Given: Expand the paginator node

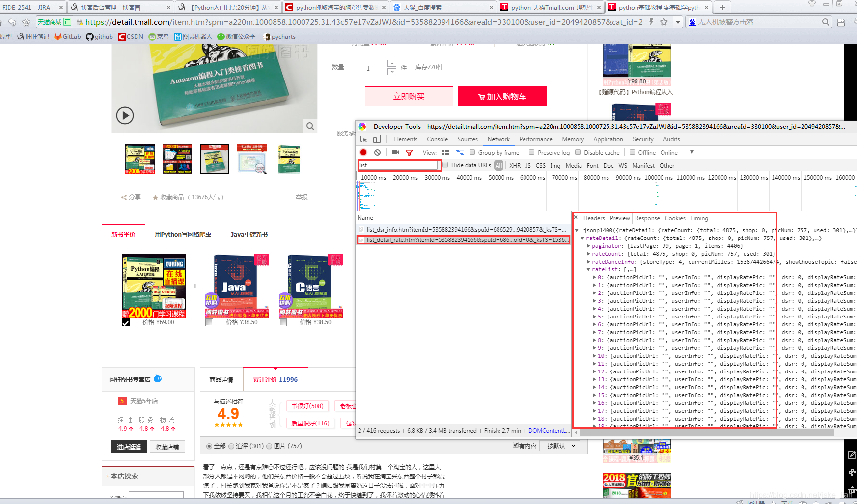Looking at the screenshot, I should [x=589, y=246].
